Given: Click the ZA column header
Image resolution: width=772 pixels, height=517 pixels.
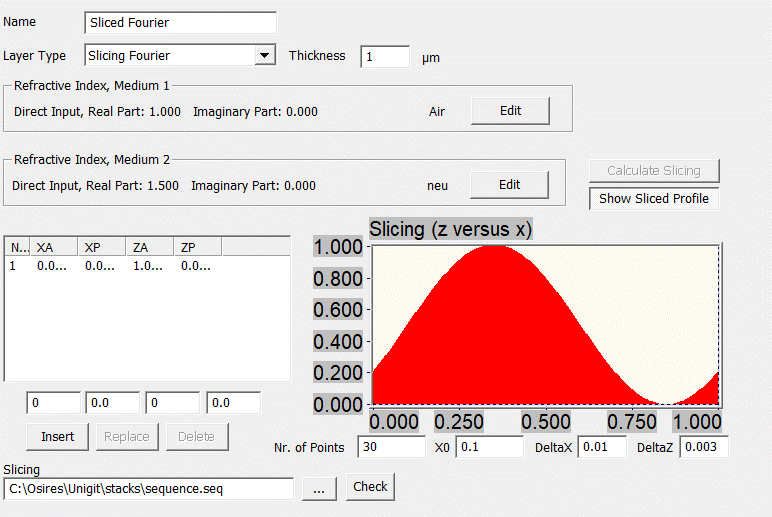Looking at the screenshot, I should (x=150, y=247).
